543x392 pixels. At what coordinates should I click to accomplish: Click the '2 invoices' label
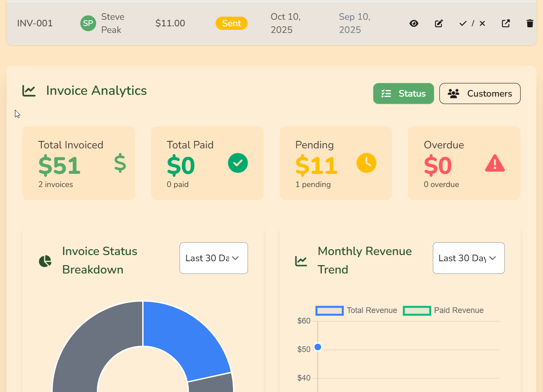pyautogui.click(x=56, y=184)
